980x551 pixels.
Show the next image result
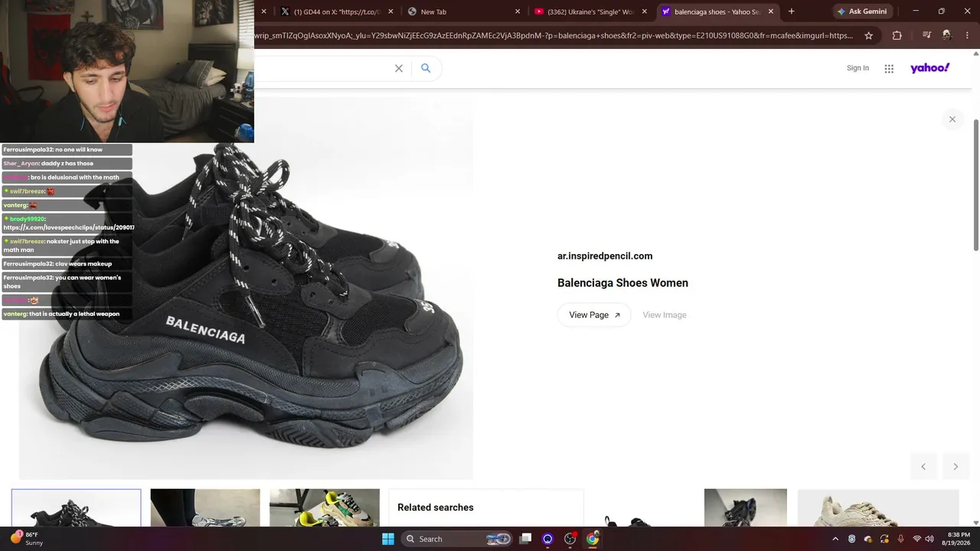click(x=955, y=467)
